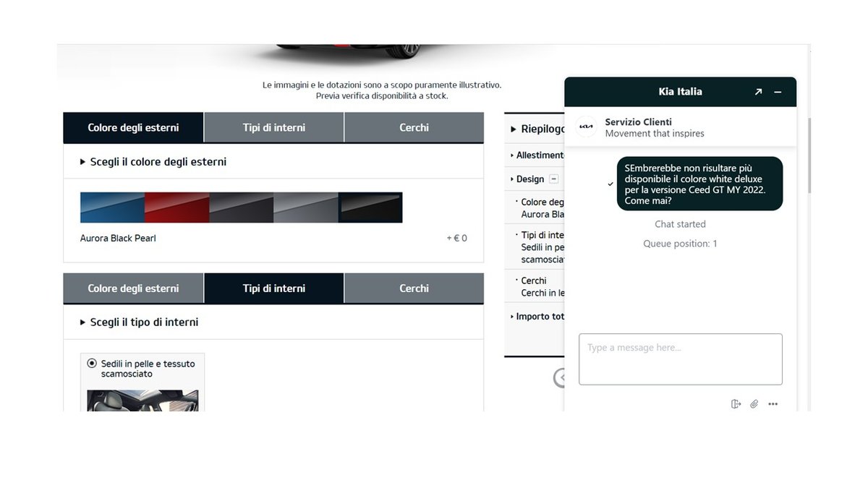Image resolution: width=868 pixels, height=488 pixels.
Task: Click 'Movement that inspires' tagline
Action: [x=655, y=134]
